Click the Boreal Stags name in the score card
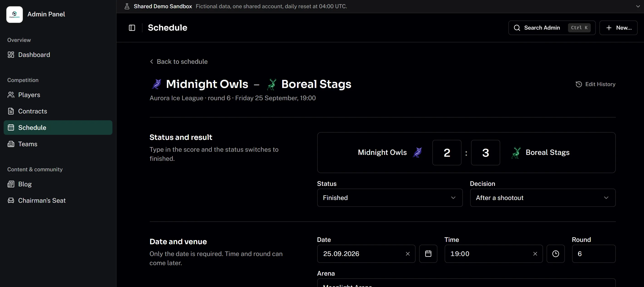The image size is (644, 287). click(548, 152)
